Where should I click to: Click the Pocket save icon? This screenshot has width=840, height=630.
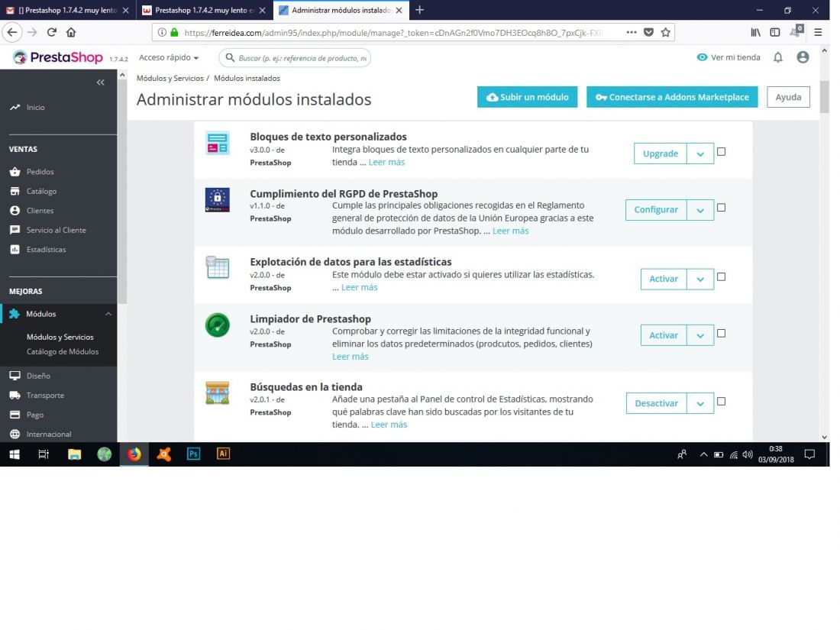[649, 32]
